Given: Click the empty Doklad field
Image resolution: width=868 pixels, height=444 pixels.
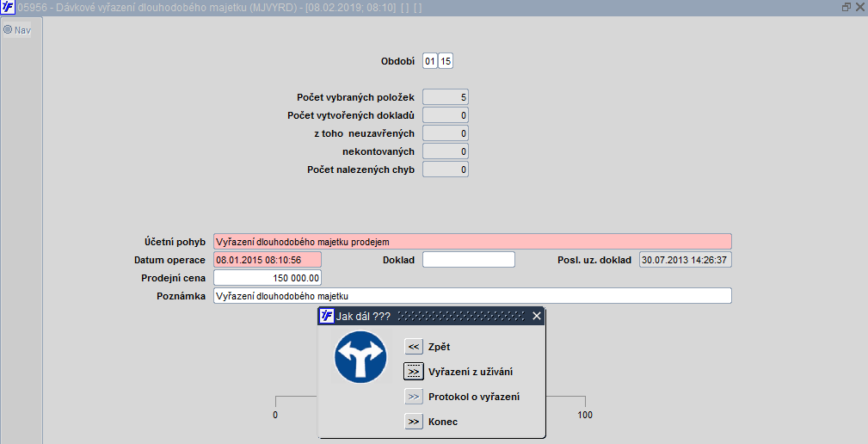Looking at the screenshot, I should pos(469,260).
